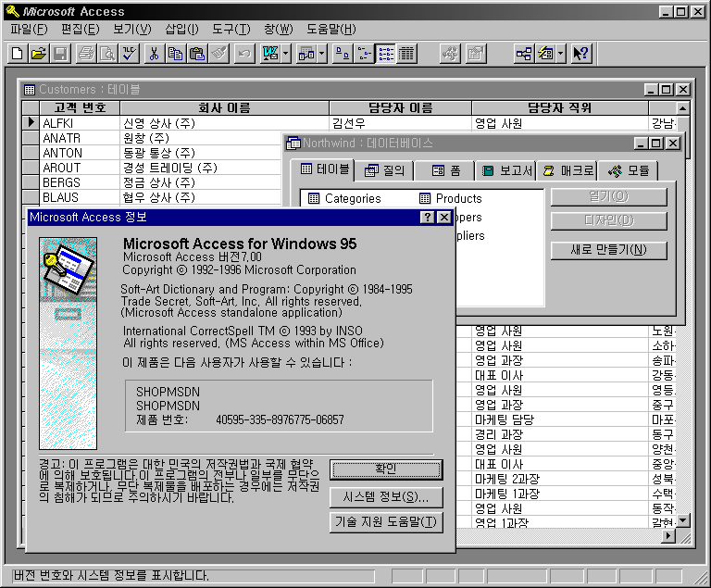This screenshot has width=711, height=588.
Task: Click the 김선우 contact name cell
Action: (x=400, y=123)
